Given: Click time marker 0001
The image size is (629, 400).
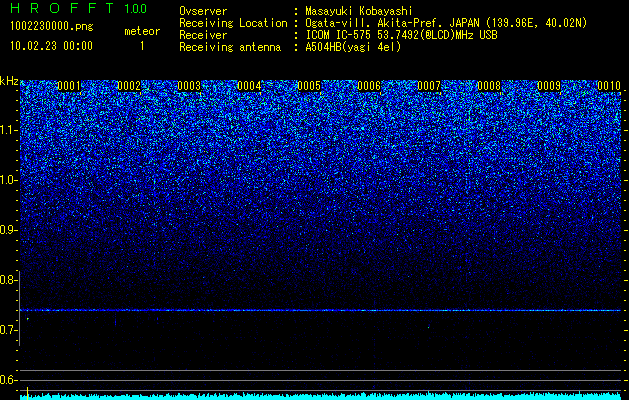Looking at the screenshot, I should click(x=69, y=86).
